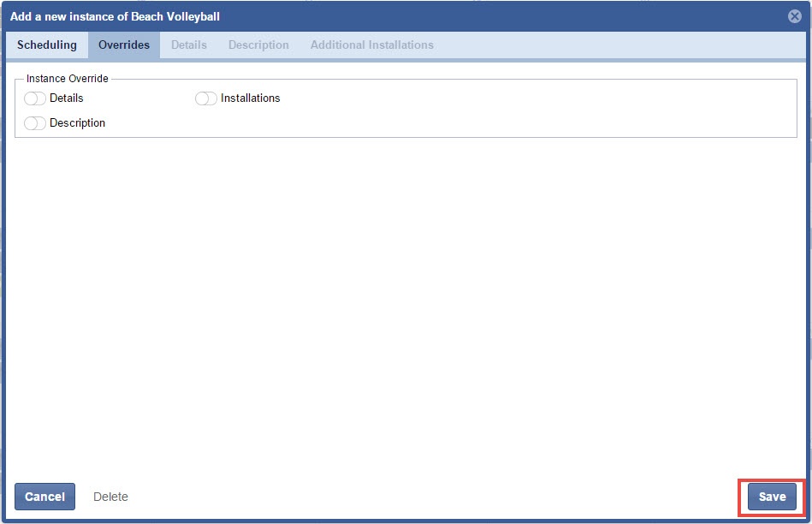Image resolution: width=812 pixels, height=524 pixels.
Task: Click empty footer space between Delete and Save
Action: (x=428, y=497)
